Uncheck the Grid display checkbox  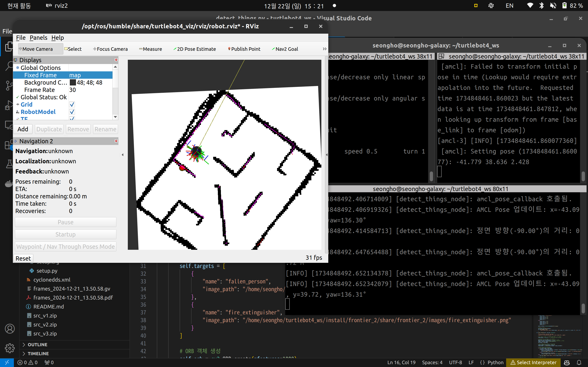[x=72, y=105]
